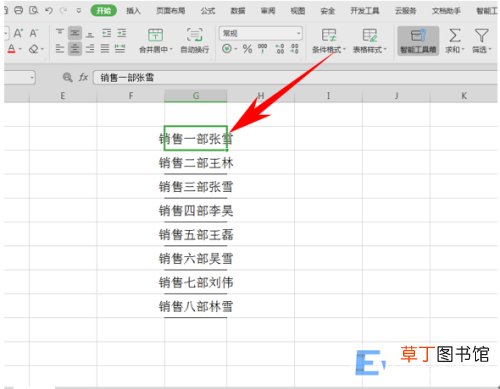Open 合并居中 dropdown arrow
The image size is (500, 389).
tap(171, 50)
